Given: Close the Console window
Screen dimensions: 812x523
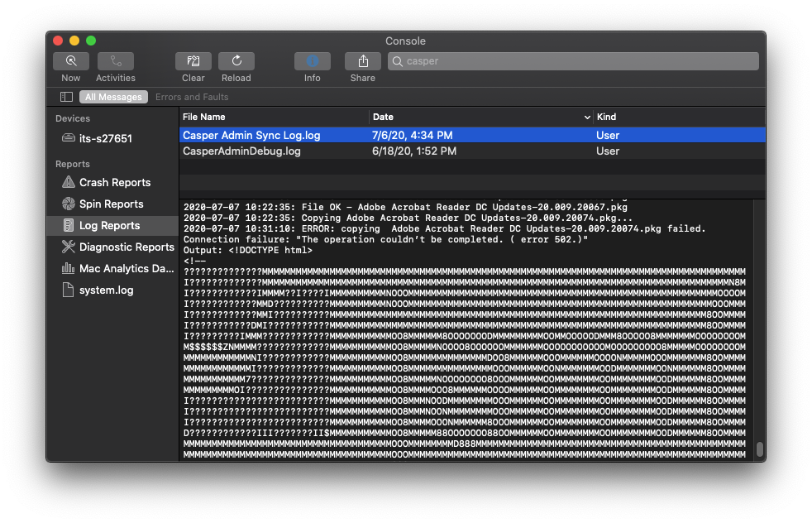Looking at the screenshot, I should coord(58,41).
